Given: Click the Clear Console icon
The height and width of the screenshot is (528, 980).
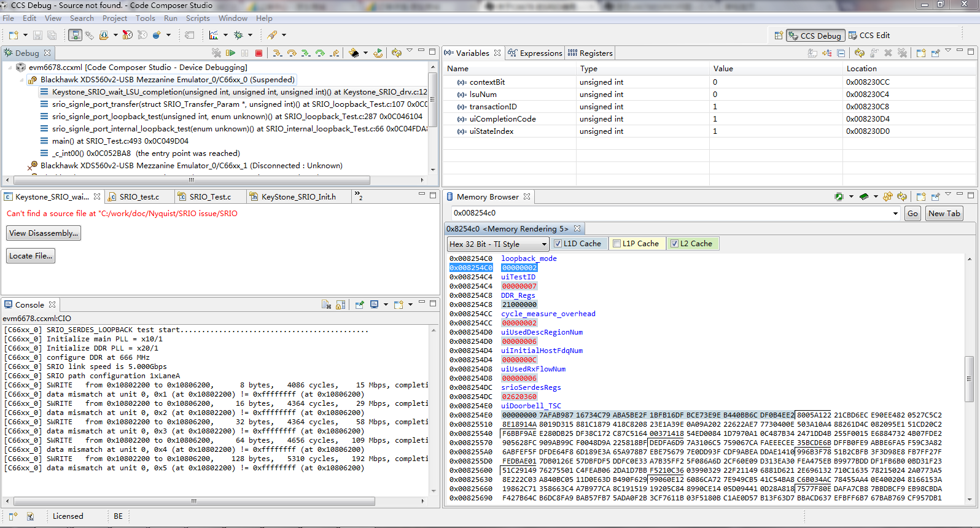Looking at the screenshot, I should pyautogui.click(x=327, y=305).
